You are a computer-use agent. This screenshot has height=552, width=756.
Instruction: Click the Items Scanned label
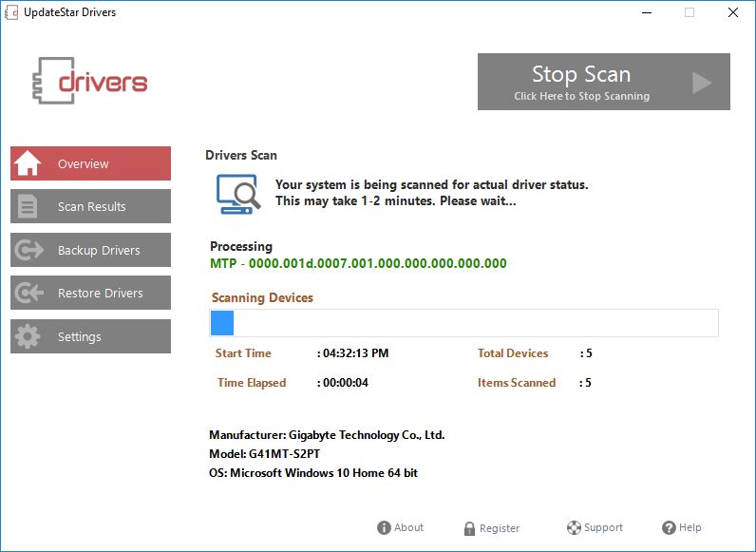[x=517, y=383]
